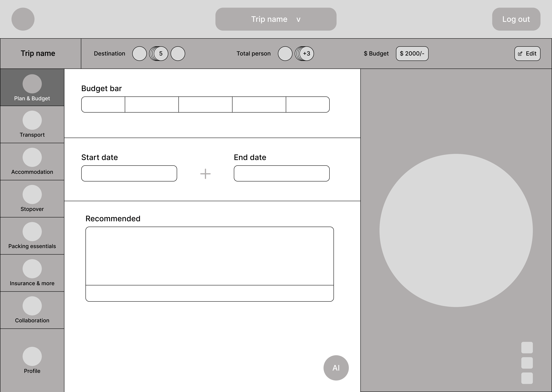Open the AI assistant round button
This screenshot has height=392, width=552.
point(336,368)
